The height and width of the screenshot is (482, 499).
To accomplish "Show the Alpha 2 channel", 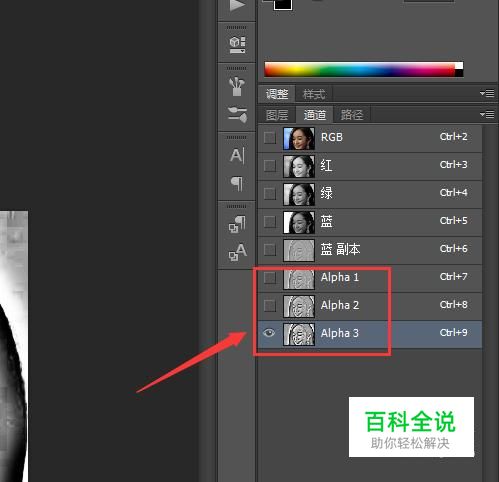I will point(269,305).
